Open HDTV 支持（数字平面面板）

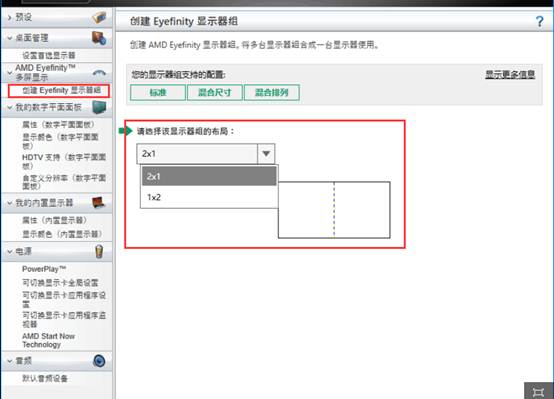click(64, 161)
